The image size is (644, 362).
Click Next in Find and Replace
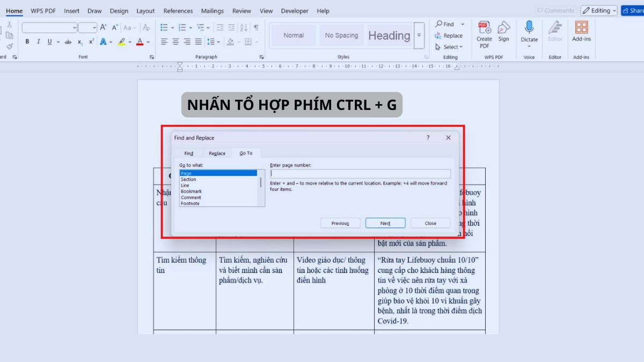[385, 223]
